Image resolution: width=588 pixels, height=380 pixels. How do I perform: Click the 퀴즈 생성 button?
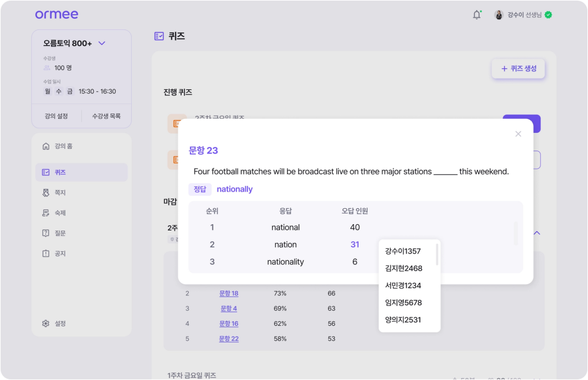coord(518,69)
